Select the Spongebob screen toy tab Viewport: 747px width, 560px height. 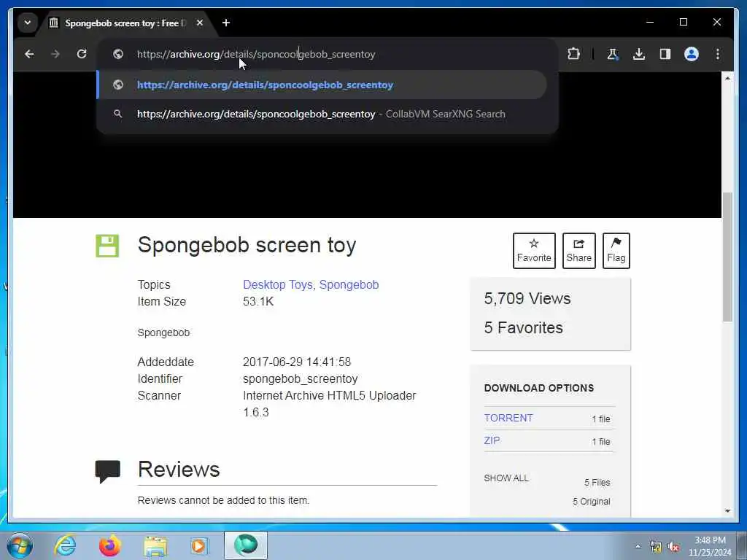pos(125,23)
